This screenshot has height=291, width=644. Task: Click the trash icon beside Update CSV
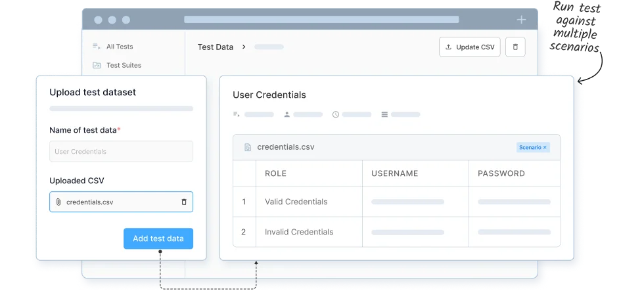515,47
